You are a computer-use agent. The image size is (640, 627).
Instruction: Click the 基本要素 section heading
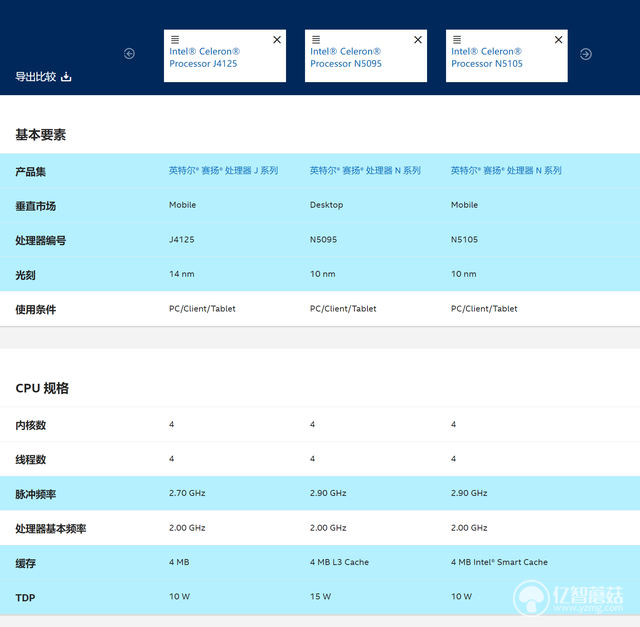pos(40,134)
